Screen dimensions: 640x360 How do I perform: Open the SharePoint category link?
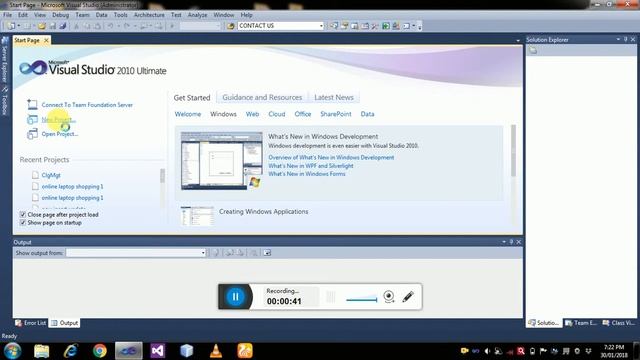(x=336, y=114)
